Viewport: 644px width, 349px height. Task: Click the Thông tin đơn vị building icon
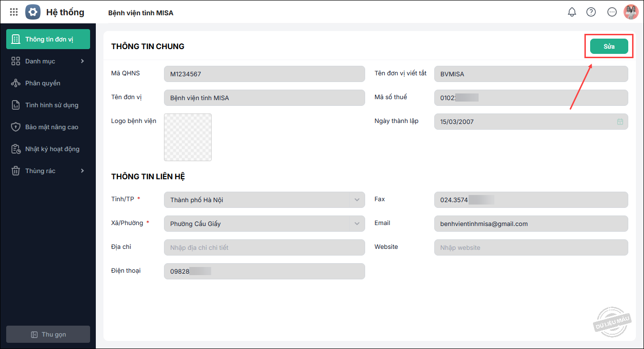coord(16,39)
